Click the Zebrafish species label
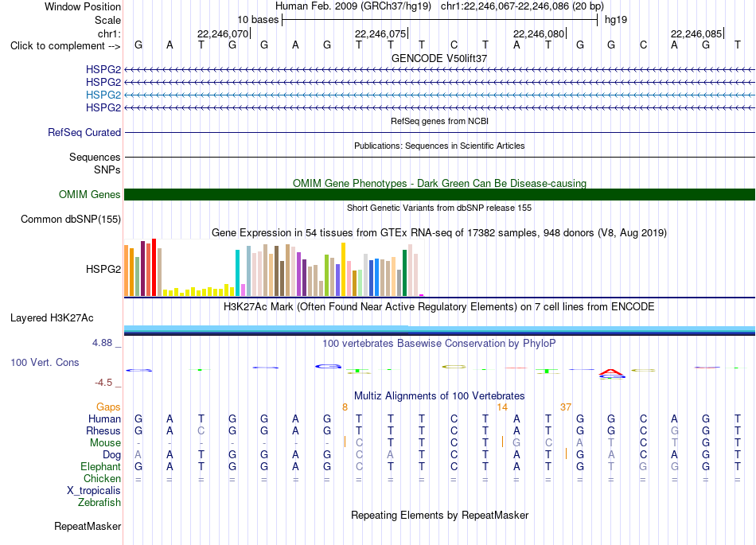 click(x=99, y=503)
